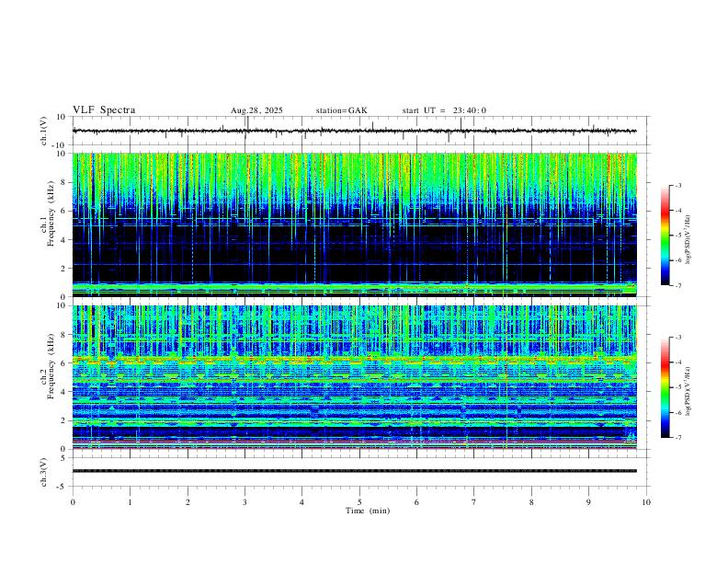The height and width of the screenshot is (563, 728).
Task: Click the "VLF Spectra" plot title
Action: click(x=104, y=110)
